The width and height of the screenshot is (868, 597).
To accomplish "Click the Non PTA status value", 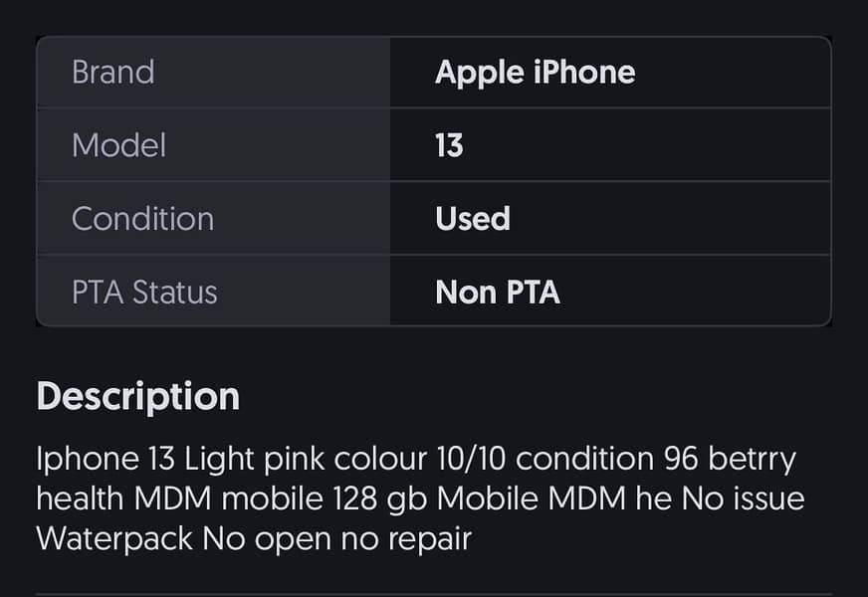I will (498, 292).
